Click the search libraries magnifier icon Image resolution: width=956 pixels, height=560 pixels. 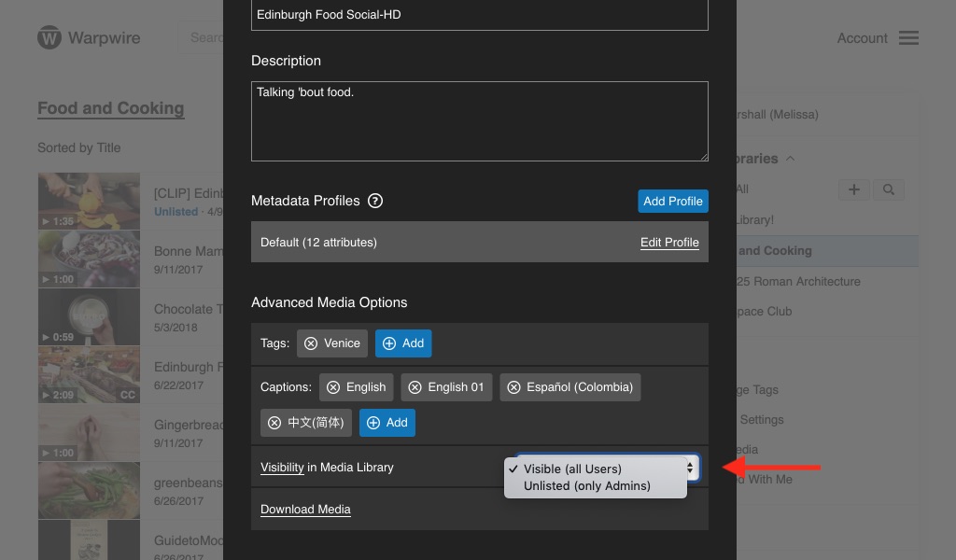[889, 189]
